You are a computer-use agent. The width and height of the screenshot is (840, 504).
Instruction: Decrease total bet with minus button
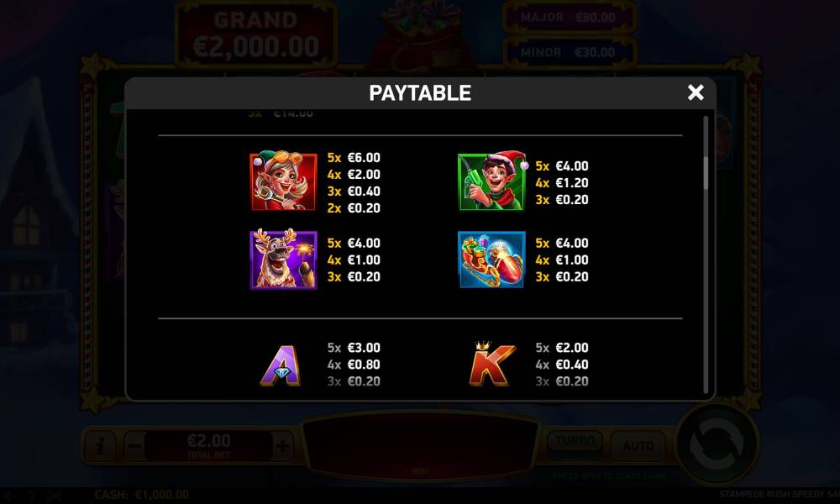point(135,445)
